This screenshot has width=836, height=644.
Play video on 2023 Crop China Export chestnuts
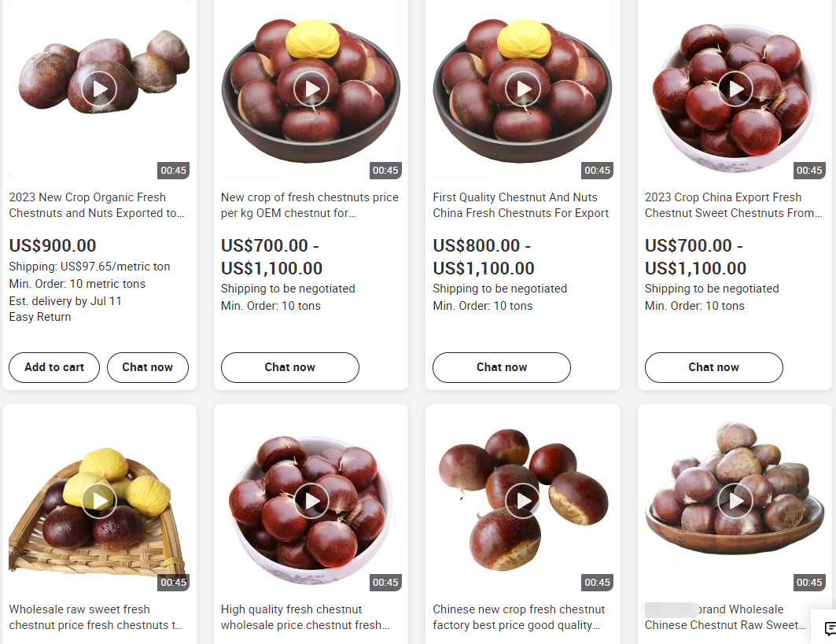(735, 89)
